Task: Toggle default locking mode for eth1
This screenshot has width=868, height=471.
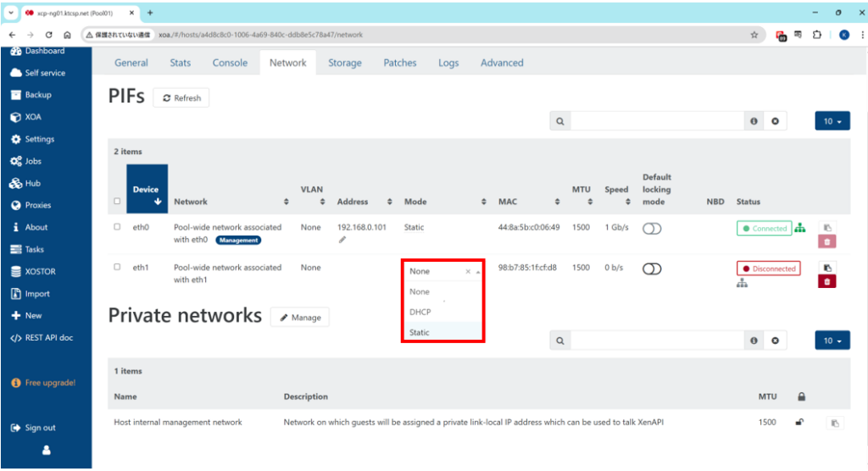Action: [x=651, y=269]
